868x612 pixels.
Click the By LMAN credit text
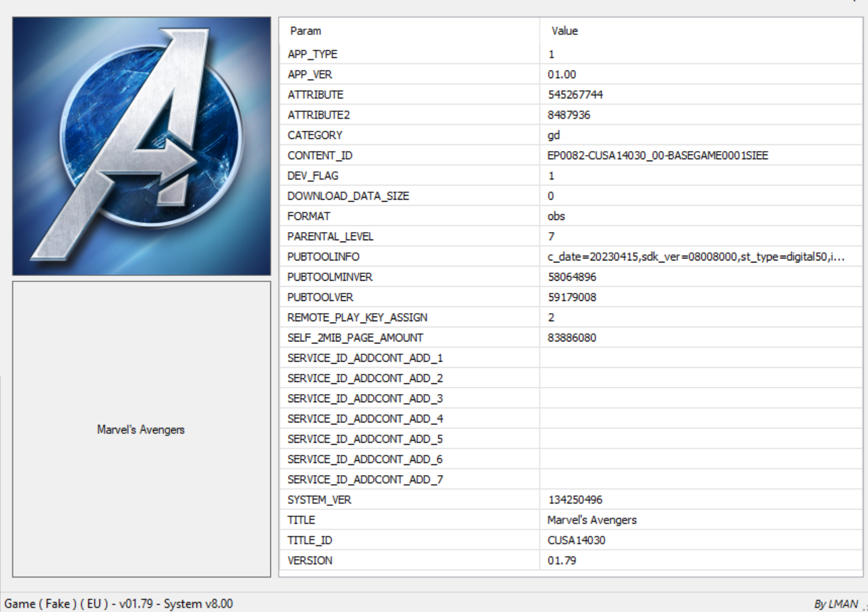pyautogui.click(x=836, y=605)
